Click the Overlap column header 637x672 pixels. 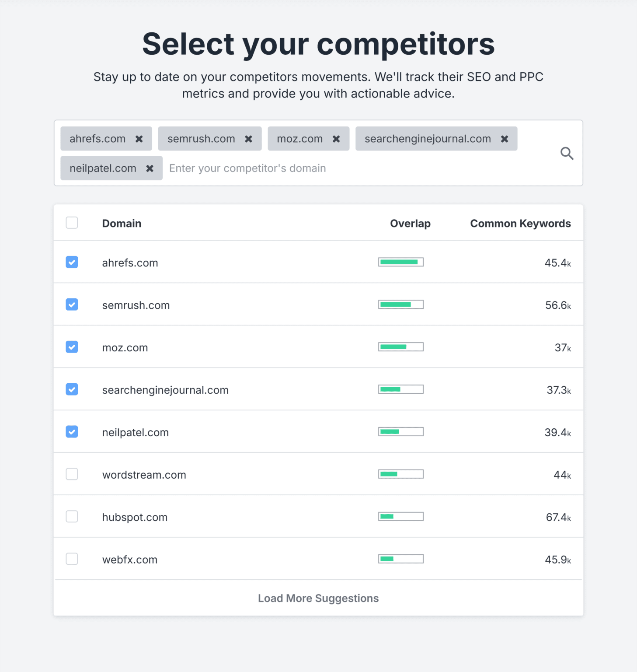click(410, 223)
